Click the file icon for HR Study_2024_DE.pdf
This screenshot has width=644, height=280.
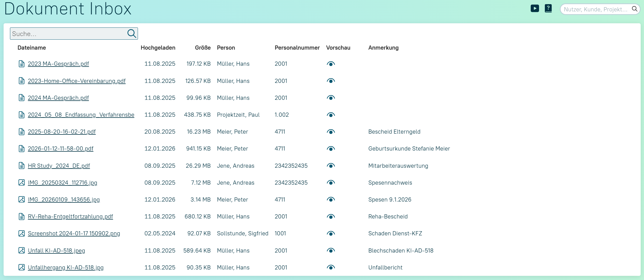[21, 166]
